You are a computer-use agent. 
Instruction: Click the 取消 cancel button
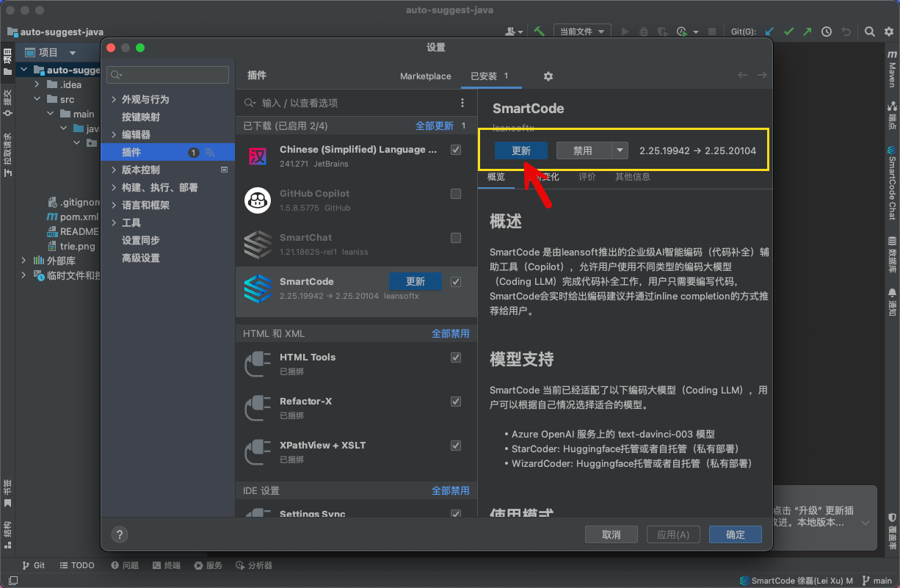[612, 534]
